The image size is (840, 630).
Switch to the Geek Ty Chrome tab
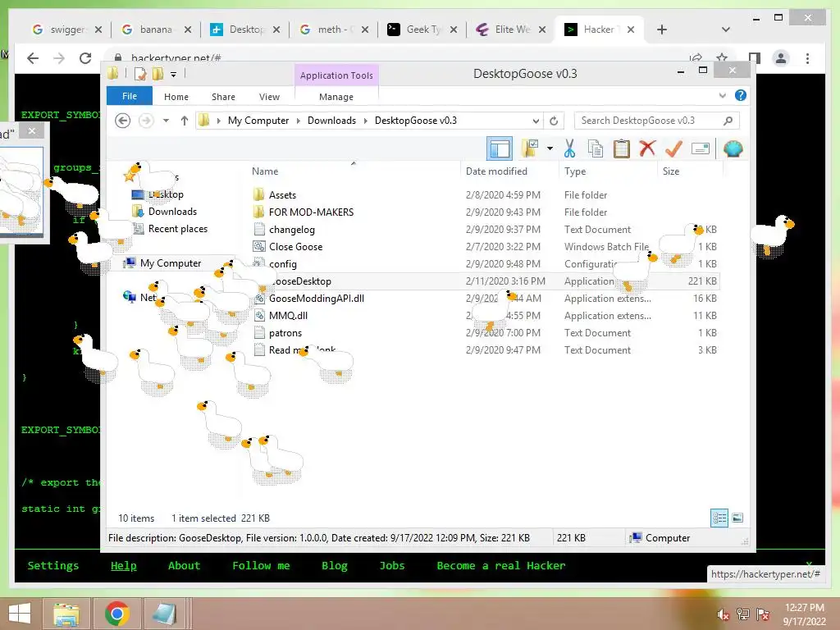(x=422, y=30)
